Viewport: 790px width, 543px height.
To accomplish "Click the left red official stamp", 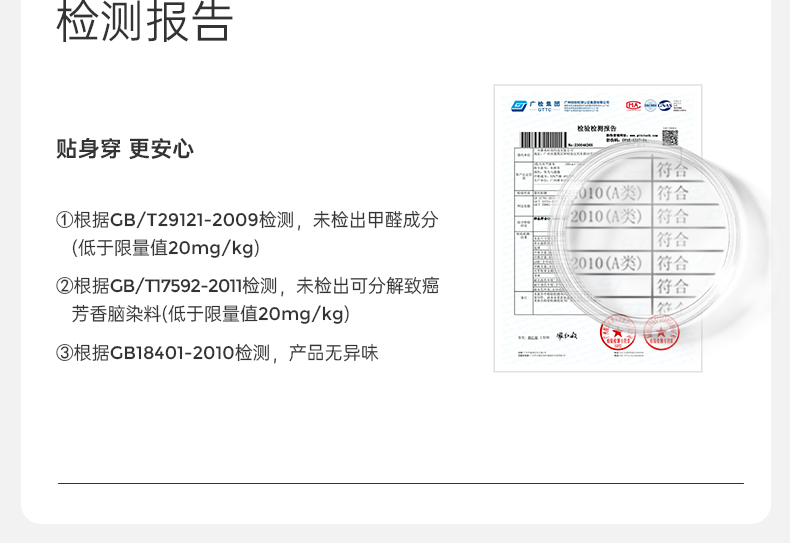I will pyautogui.click(x=618, y=333).
